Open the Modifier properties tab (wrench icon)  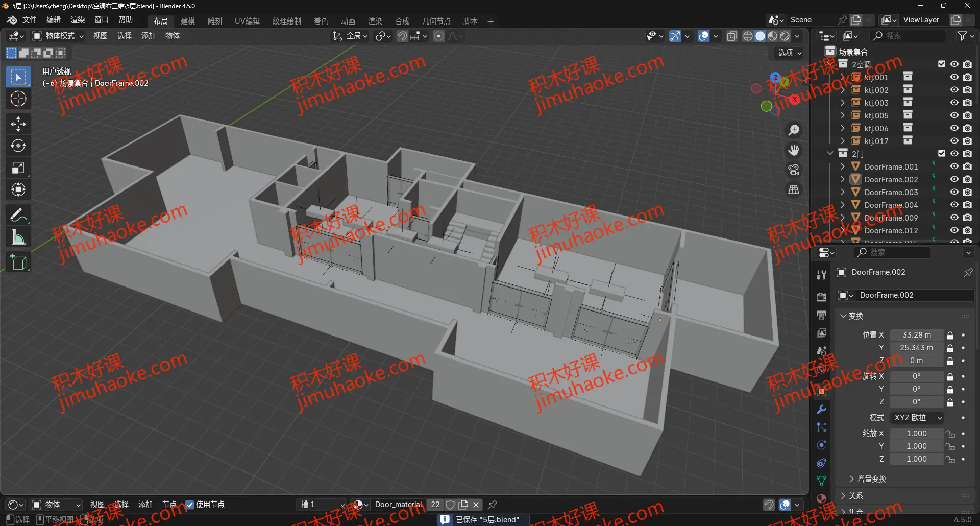tap(821, 410)
